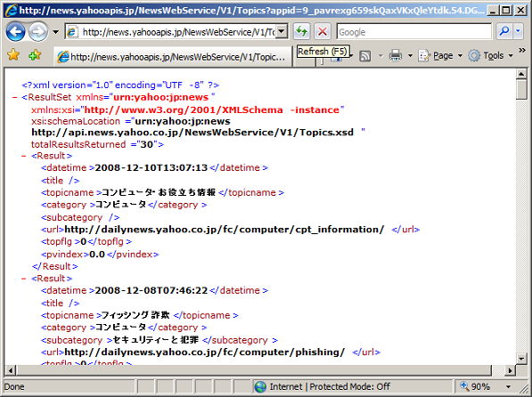
Task: Click the datetime value 2008-12-10T13:07:13
Action: pyautogui.click(x=151, y=168)
